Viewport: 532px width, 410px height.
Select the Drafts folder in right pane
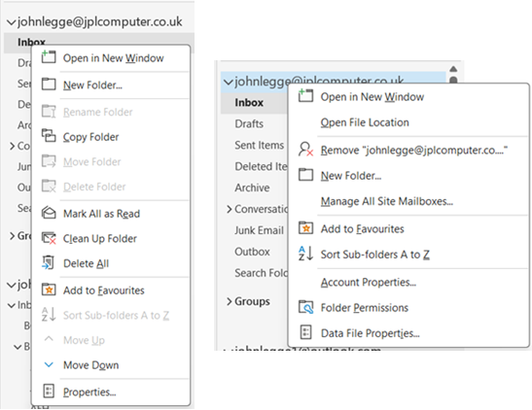[x=249, y=124]
